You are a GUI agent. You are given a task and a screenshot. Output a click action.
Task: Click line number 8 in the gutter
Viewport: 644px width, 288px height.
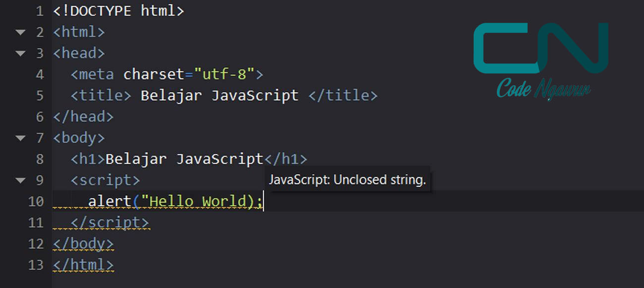(40, 159)
